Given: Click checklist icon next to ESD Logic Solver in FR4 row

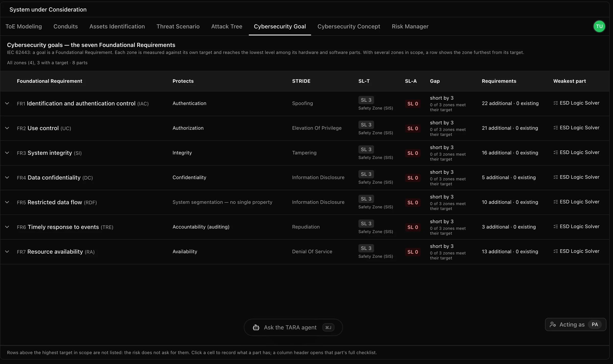Looking at the screenshot, I should [556, 177].
